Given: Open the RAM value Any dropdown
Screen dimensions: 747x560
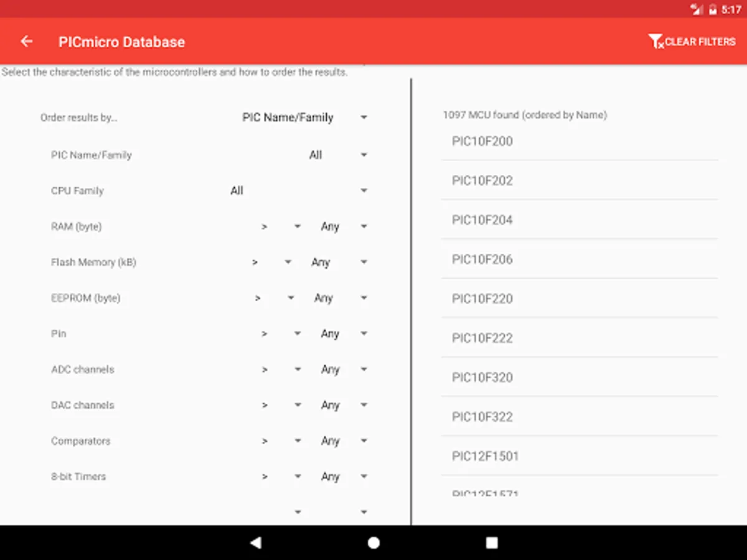Looking at the screenshot, I should pos(344,226).
